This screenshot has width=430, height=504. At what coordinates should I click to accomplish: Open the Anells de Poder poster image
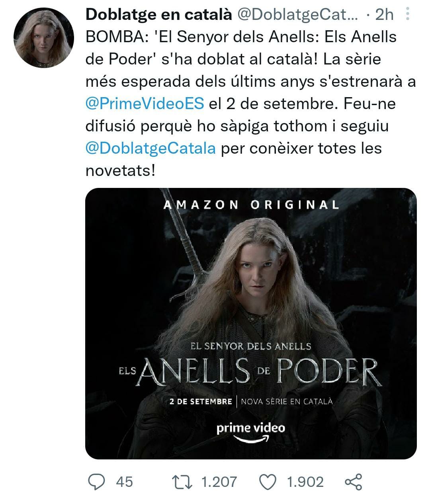click(x=251, y=323)
